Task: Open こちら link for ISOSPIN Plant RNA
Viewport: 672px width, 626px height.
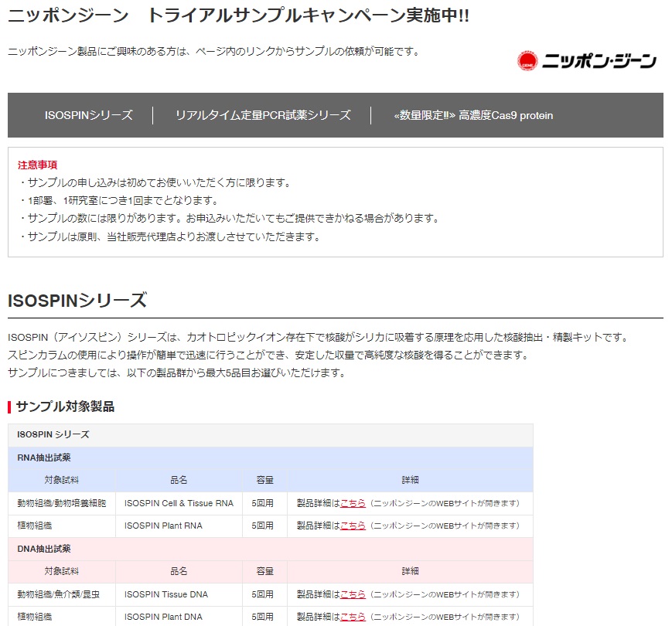Action: (353, 526)
